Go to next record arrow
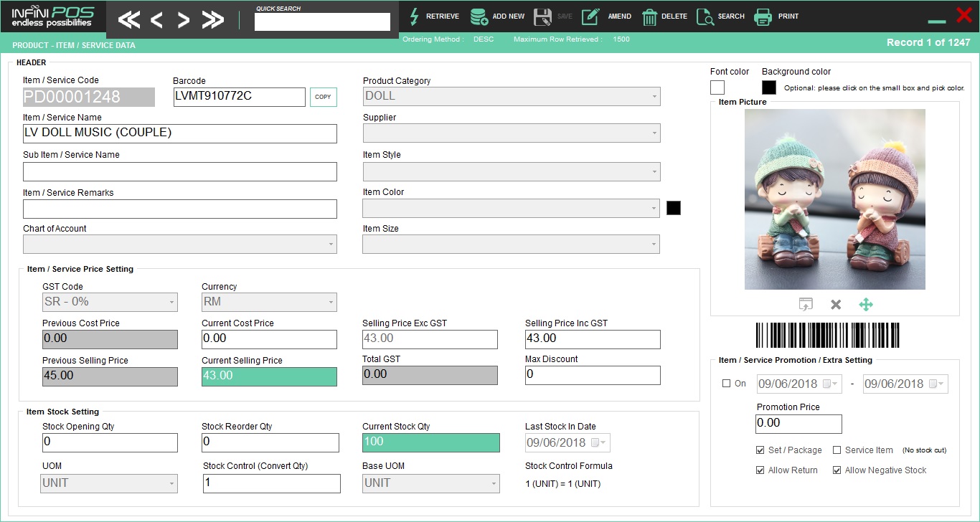 183,20
